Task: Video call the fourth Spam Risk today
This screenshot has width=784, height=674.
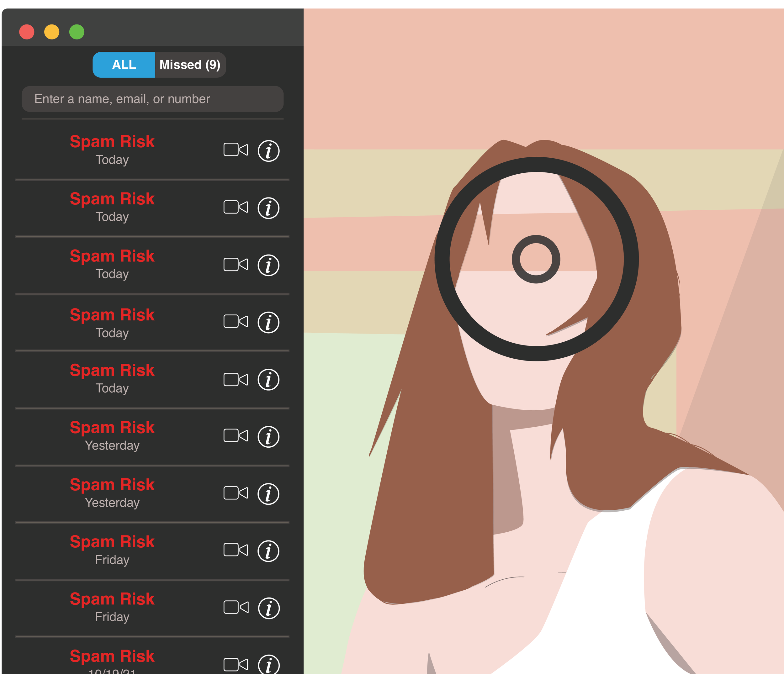Action: (235, 322)
